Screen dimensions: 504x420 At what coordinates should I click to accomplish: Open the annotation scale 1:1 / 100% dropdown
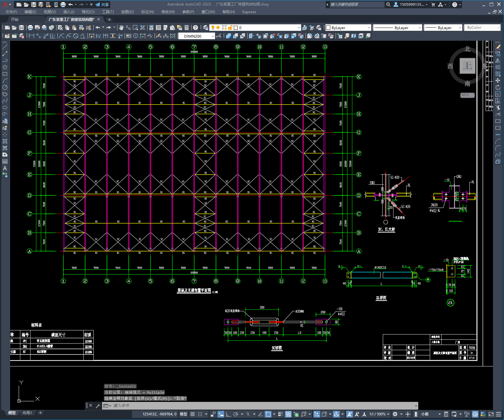pyautogui.click(x=379, y=414)
